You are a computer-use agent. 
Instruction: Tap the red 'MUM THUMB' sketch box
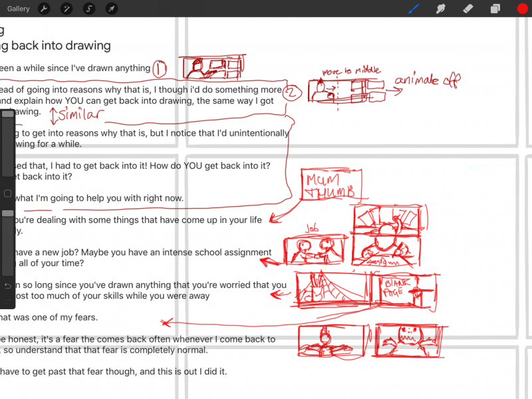click(x=331, y=185)
